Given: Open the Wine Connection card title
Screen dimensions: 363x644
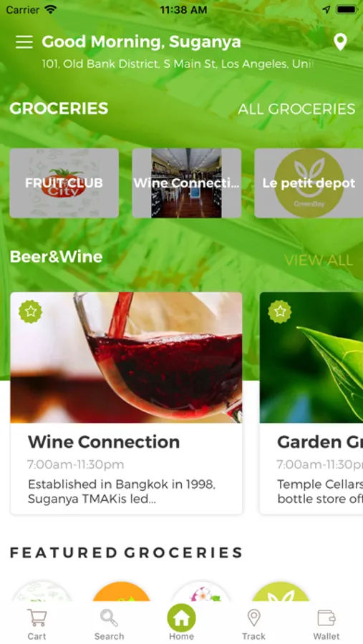Looking at the screenshot, I should coord(104,442).
